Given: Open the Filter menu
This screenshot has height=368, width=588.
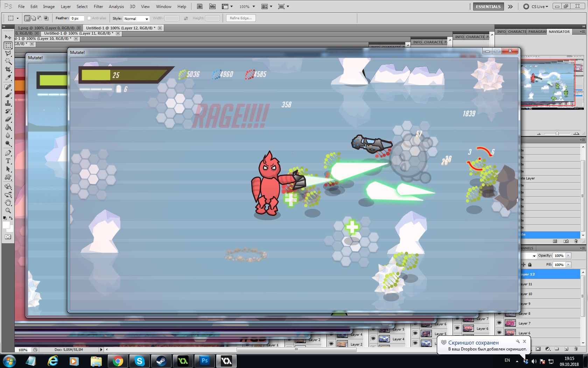Looking at the screenshot, I should [98, 6].
